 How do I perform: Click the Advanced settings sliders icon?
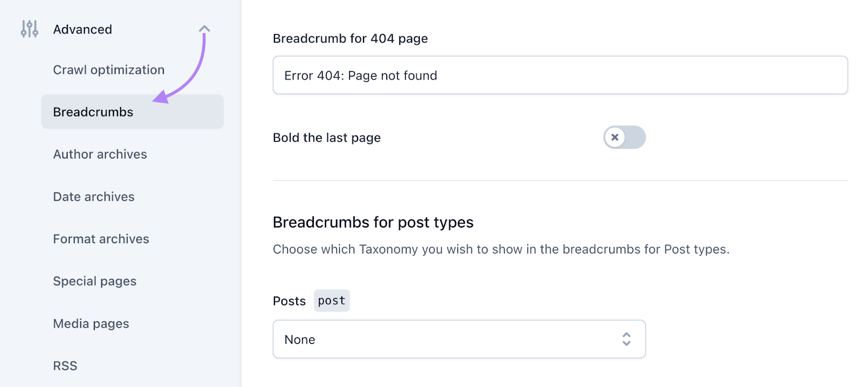[x=29, y=29]
